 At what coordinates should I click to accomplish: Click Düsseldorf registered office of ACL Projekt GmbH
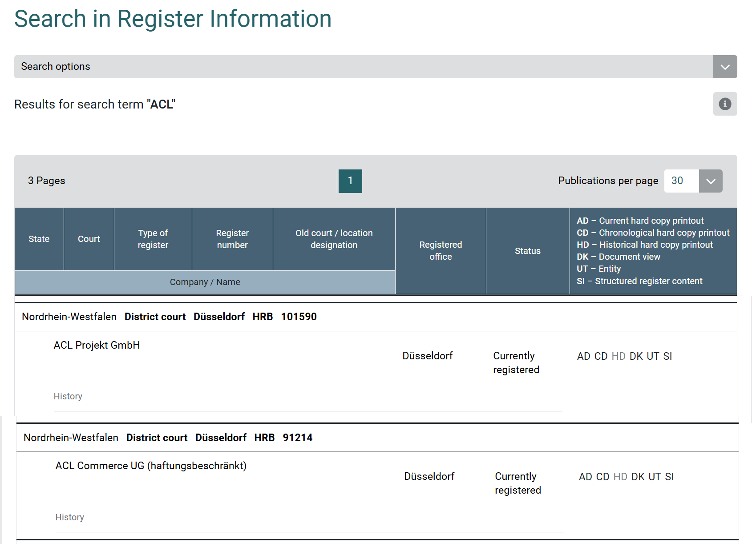click(428, 356)
